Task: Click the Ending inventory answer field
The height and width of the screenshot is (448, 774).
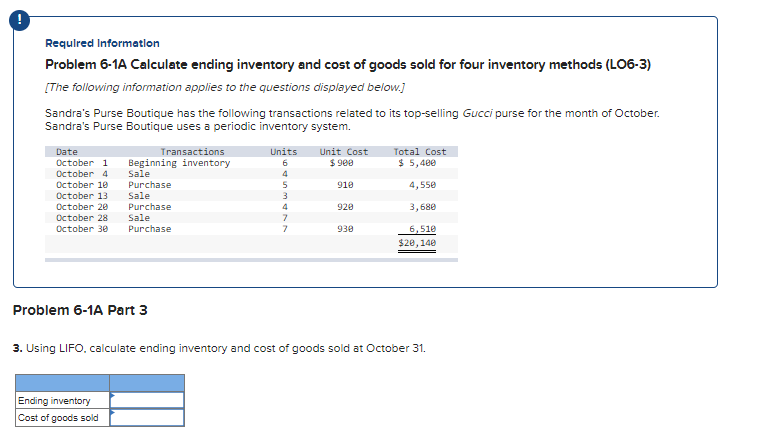Action: pyautogui.click(x=147, y=400)
